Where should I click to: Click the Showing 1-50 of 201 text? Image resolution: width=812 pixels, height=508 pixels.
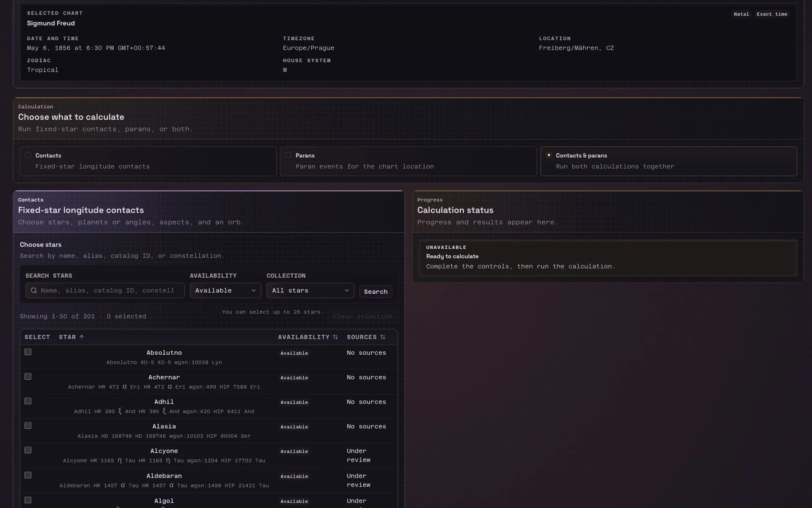(57, 316)
